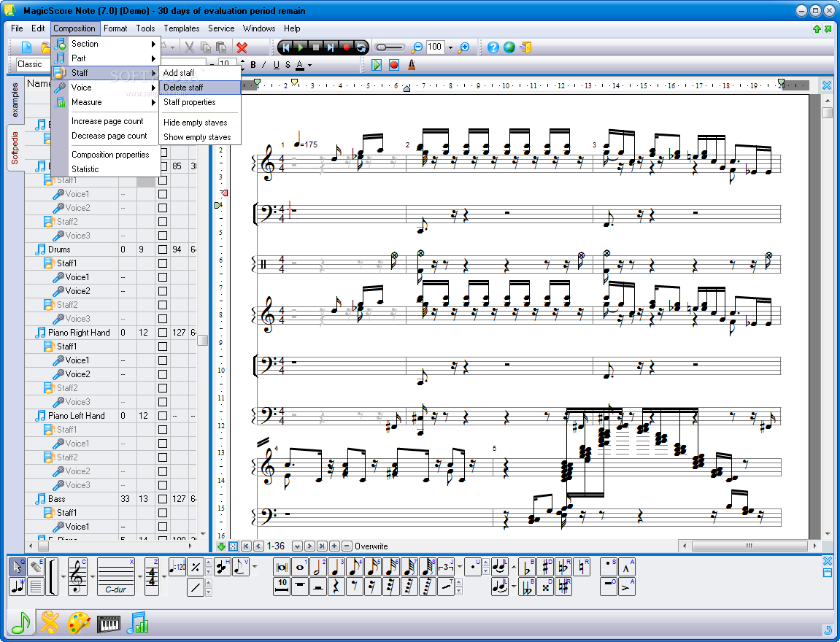The height and width of the screenshot is (642, 840).
Task: Expand the Measure submenu
Action: tap(106, 102)
